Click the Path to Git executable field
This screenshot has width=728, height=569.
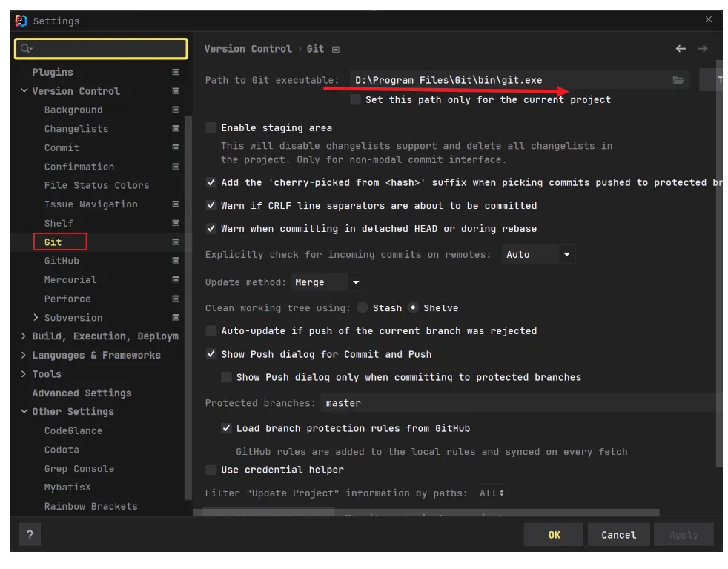520,80
